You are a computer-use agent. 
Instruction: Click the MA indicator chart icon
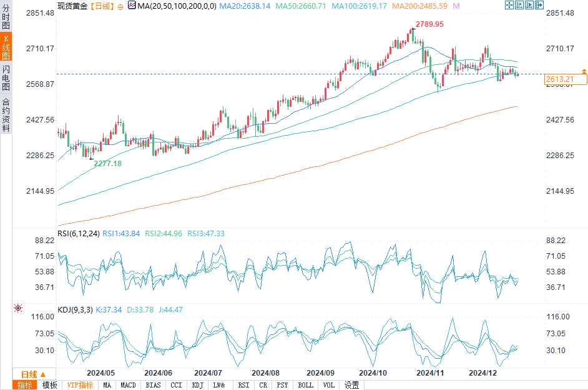pyautogui.click(x=132, y=5)
